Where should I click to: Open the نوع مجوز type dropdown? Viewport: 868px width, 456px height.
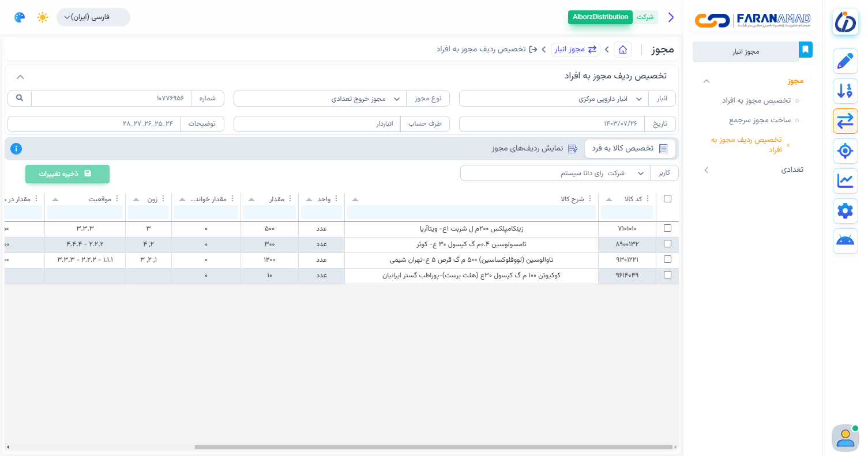click(x=320, y=99)
